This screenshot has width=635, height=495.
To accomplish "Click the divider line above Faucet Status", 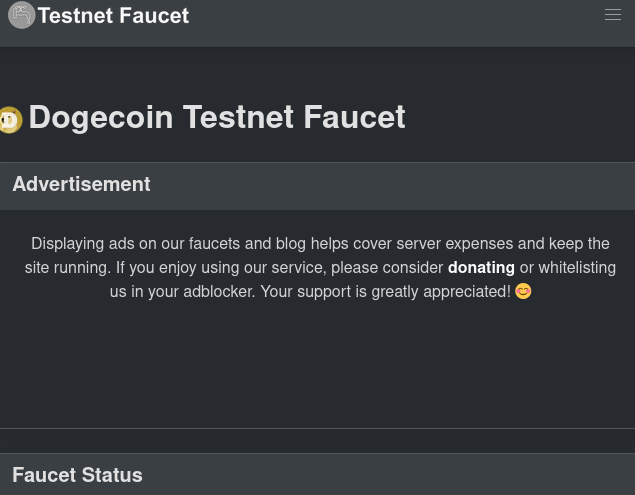I will [x=318, y=428].
